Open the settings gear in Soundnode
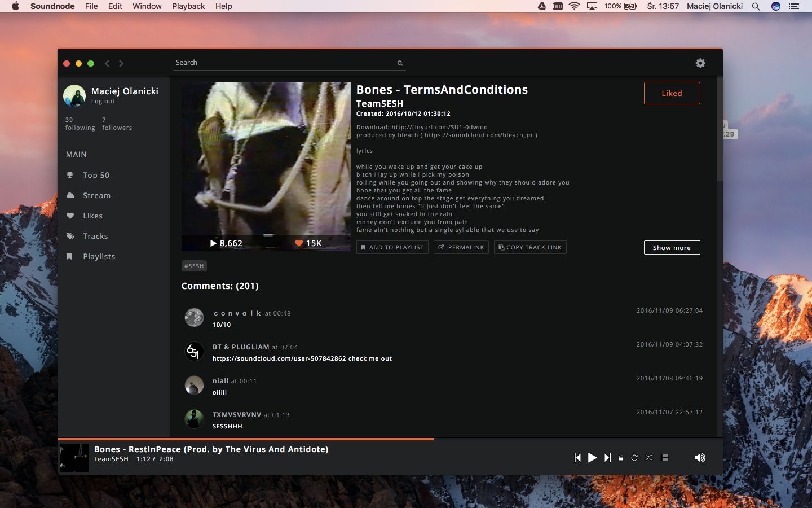812x508 pixels. [x=700, y=63]
